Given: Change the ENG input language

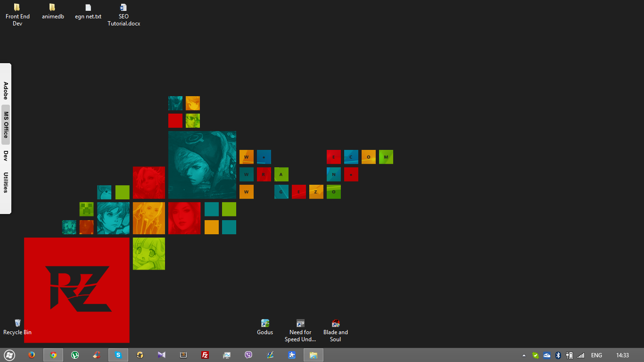Looking at the screenshot, I should [x=596, y=355].
